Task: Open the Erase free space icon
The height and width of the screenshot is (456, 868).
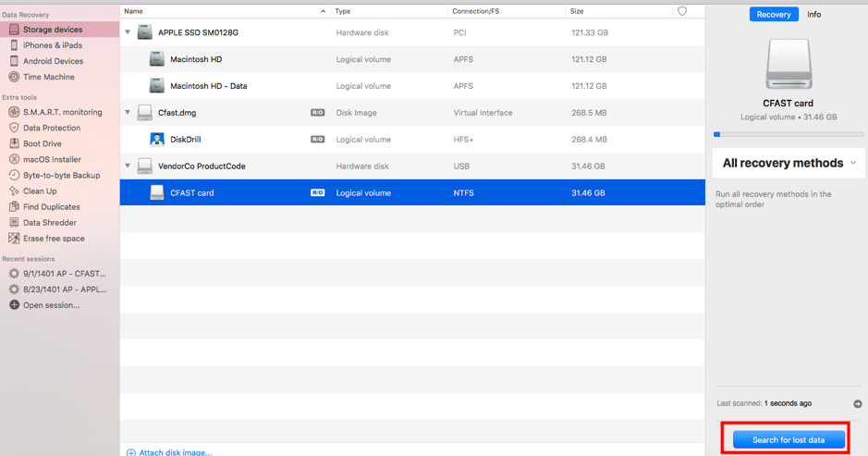Action: tap(14, 239)
